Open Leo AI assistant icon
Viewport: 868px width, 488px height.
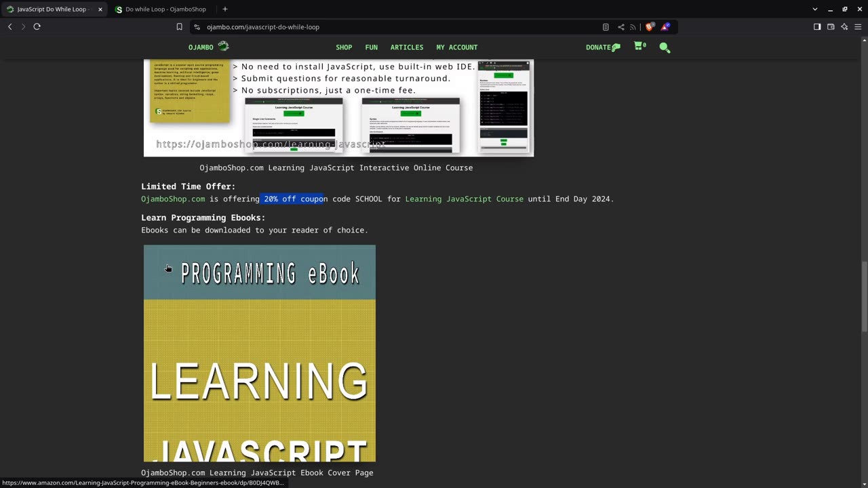844,27
